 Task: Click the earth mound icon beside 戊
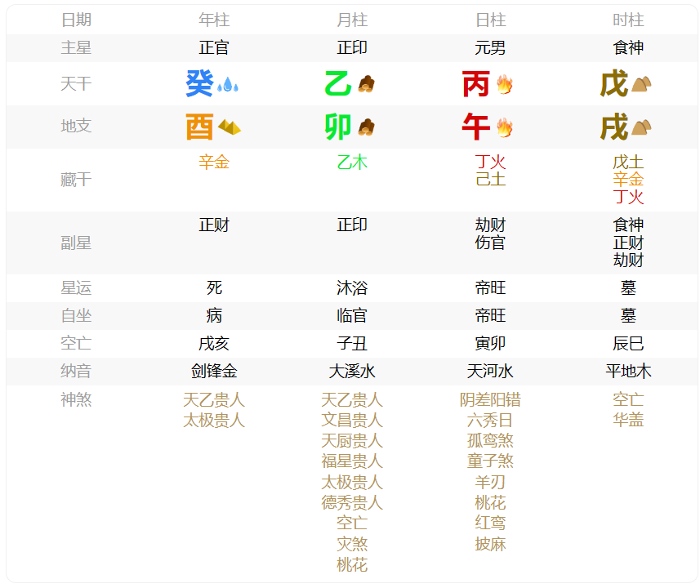click(642, 84)
